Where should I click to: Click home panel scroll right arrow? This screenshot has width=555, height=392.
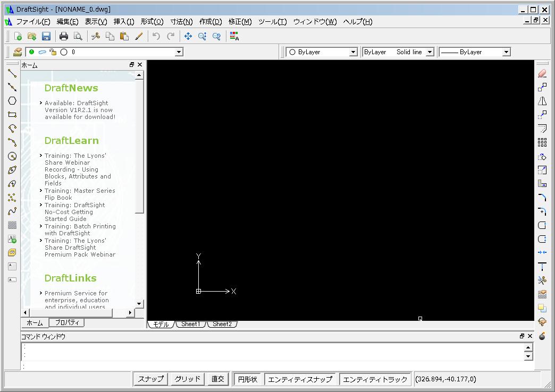[x=130, y=312]
